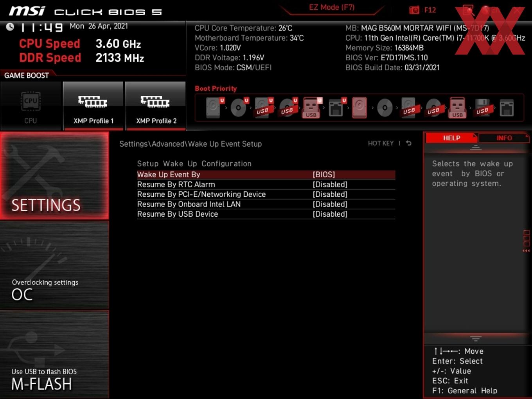Select the UEFI USB hard disk boot icon
532x399 pixels.
tap(263, 108)
